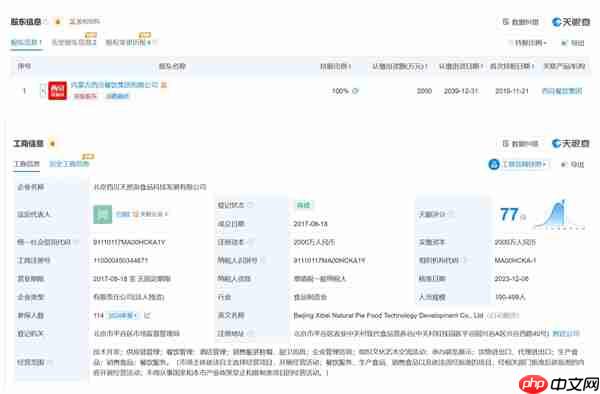The image size is (600, 394).
Task: Open the legal representative name link
Action: (x=122, y=214)
